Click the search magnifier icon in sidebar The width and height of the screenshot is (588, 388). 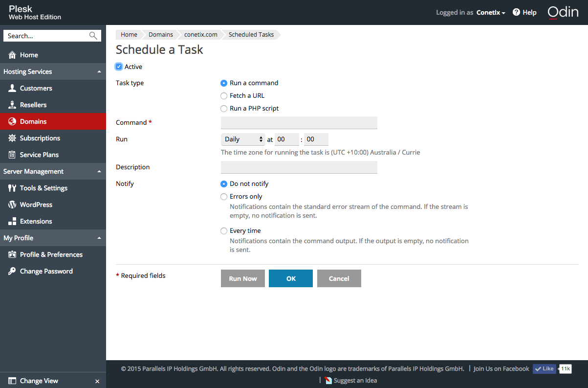coord(93,36)
